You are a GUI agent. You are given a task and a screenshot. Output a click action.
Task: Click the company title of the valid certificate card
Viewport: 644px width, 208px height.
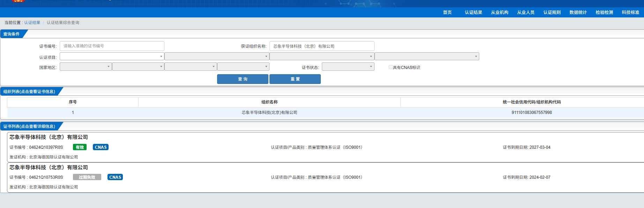(49, 137)
